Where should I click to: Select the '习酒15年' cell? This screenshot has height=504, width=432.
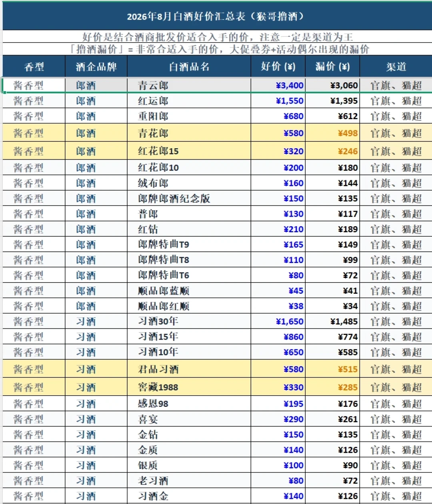click(x=189, y=337)
